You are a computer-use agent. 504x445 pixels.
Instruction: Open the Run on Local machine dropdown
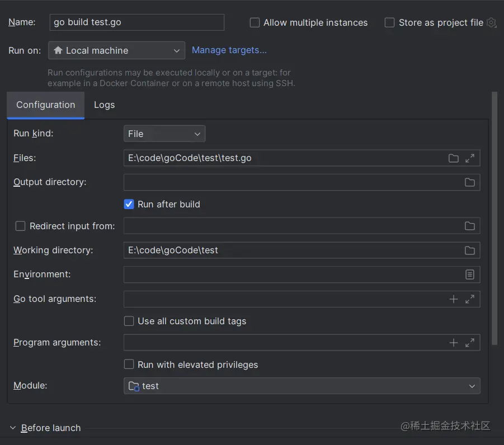(116, 50)
